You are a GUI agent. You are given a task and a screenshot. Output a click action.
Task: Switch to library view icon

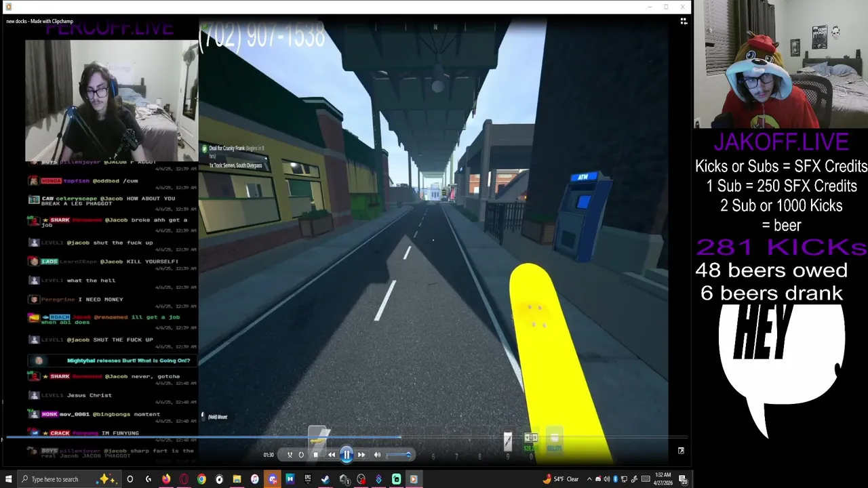click(x=683, y=21)
